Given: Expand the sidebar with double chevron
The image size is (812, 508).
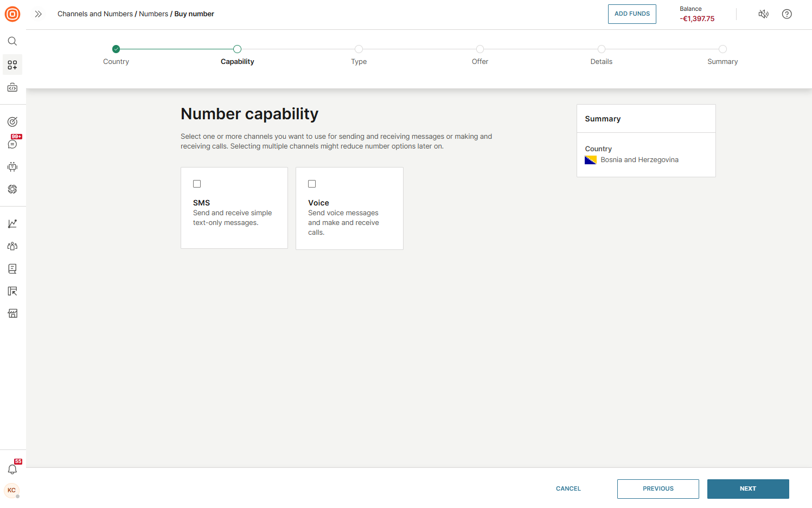Looking at the screenshot, I should pyautogui.click(x=39, y=14).
